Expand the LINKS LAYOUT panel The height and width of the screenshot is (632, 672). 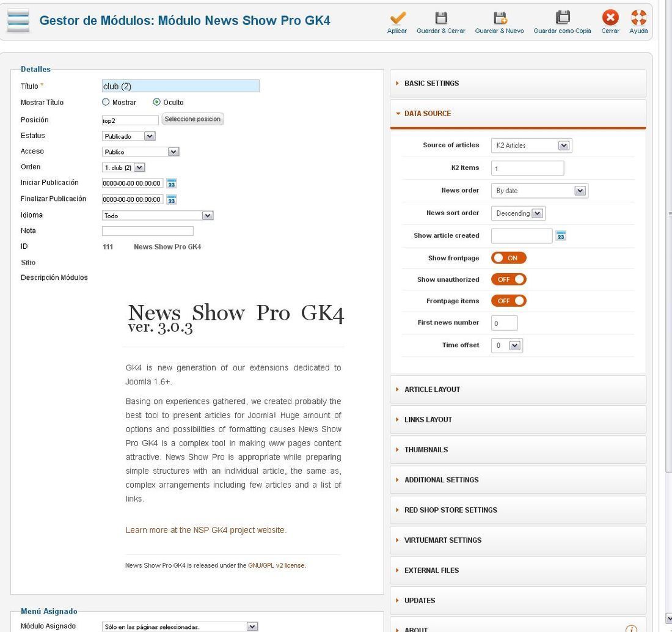[x=517, y=419]
